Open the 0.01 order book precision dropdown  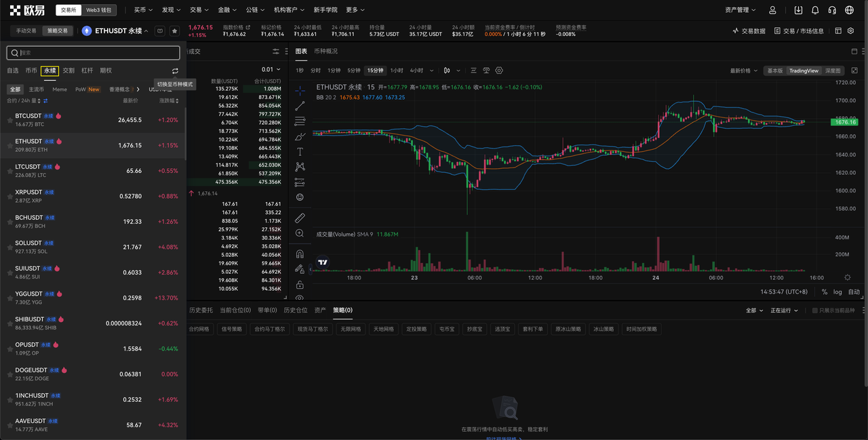[x=271, y=70]
